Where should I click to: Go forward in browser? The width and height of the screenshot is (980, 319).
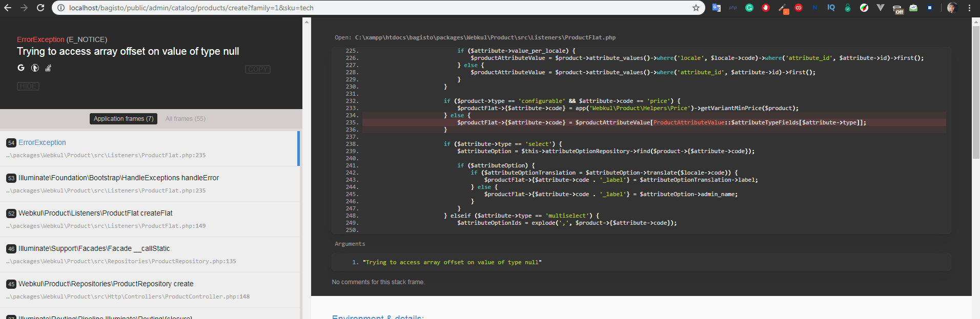pos(24,8)
